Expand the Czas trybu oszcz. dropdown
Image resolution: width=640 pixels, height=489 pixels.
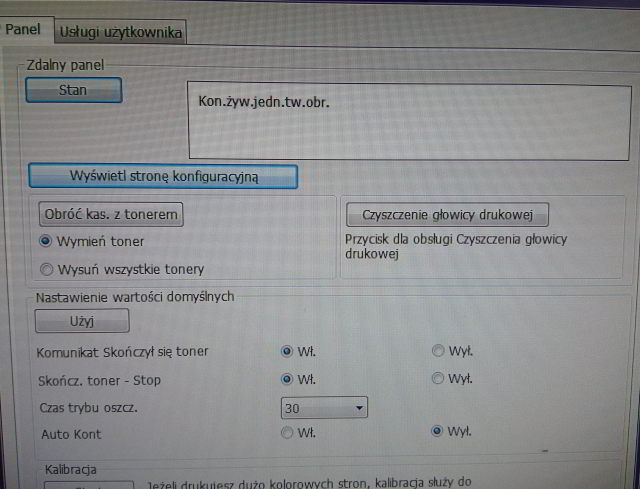click(358, 408)
